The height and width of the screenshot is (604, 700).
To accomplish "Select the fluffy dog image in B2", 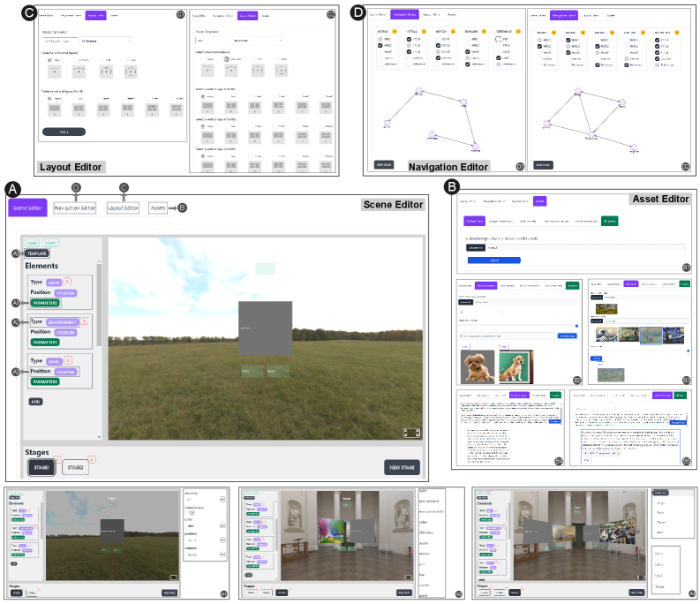I will [x=478, y=366].
